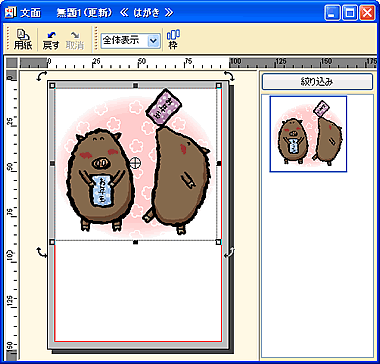Click the greyed 取消 redo icon
Viewport: 380px width, 364px height.
click(74, 40)
